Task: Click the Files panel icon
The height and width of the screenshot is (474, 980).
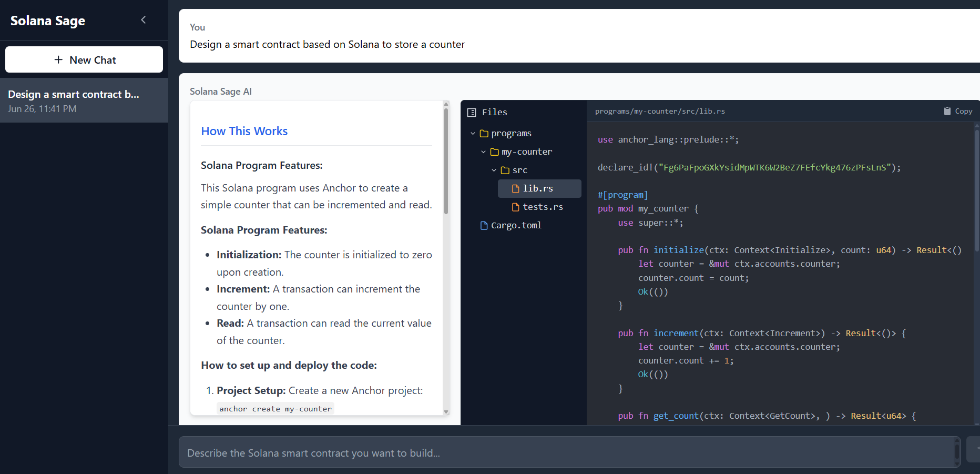Action: [x=472, y=113]
